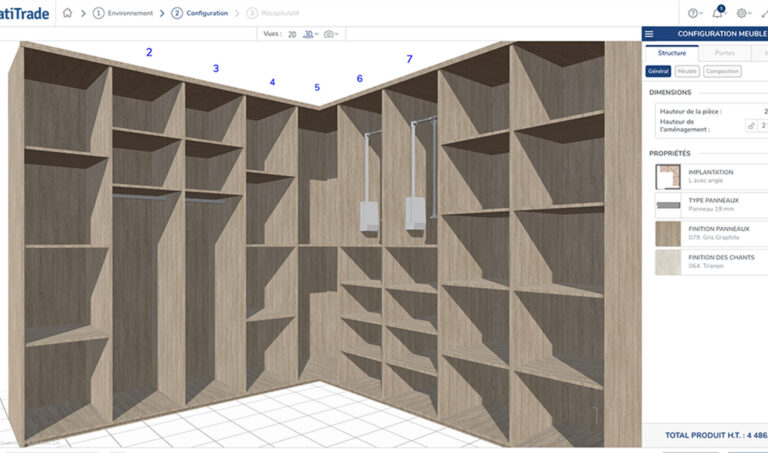Click the 'Implantation' label text
Image resolution: width=768 pixels, height=453 pixels.
tap(711, 172)
